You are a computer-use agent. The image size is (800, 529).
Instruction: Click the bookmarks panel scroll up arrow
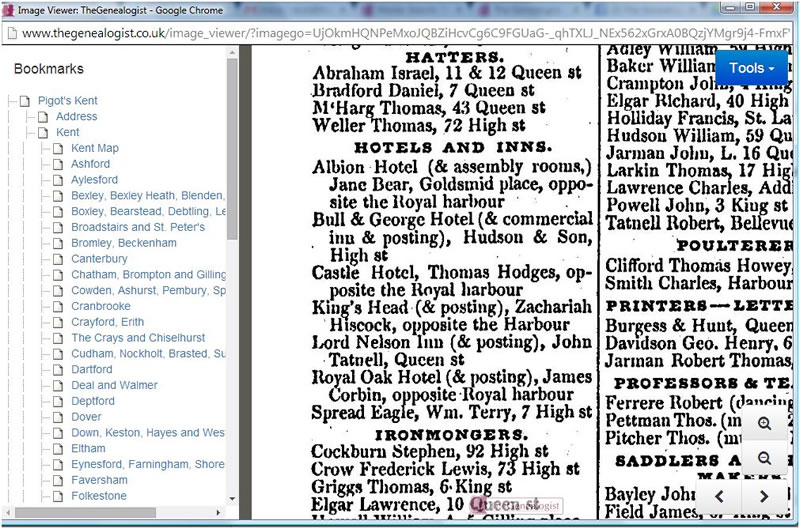pyautogui.click(x=232, y=52)
